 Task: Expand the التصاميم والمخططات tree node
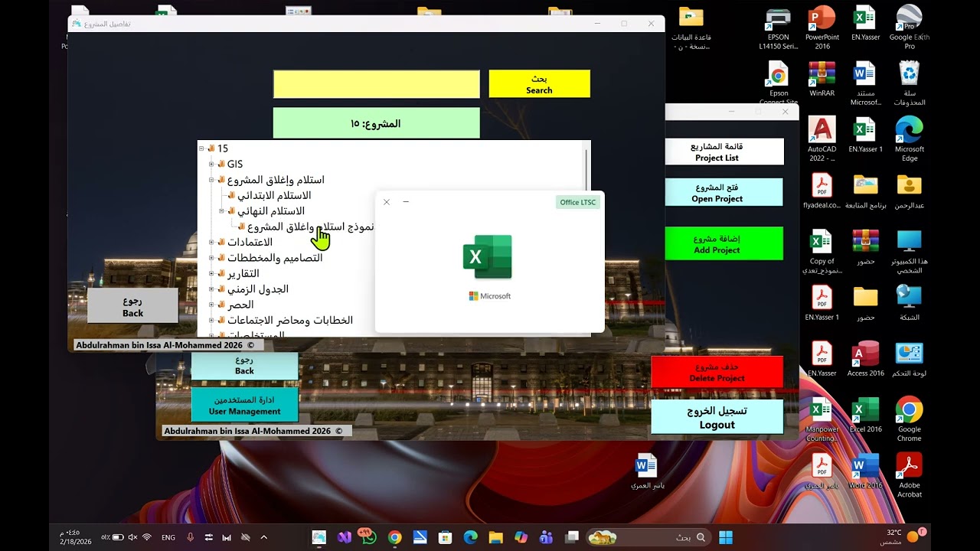coord(211,258)
